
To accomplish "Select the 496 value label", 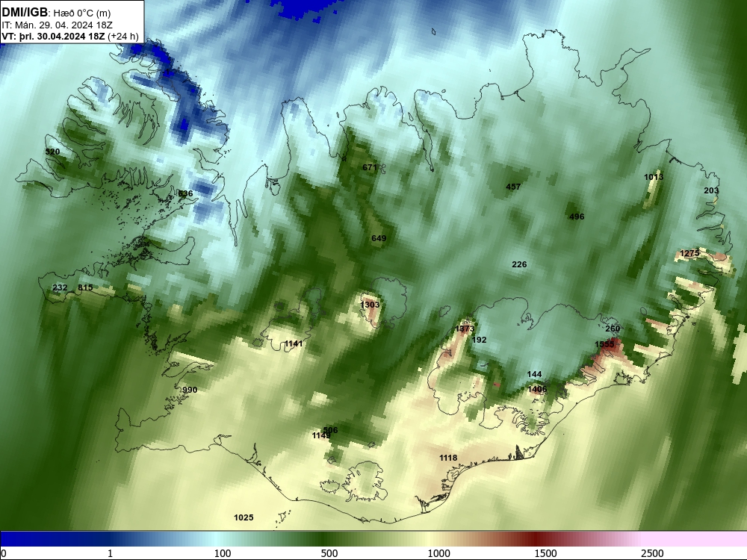I will click(x=577, y=217).
